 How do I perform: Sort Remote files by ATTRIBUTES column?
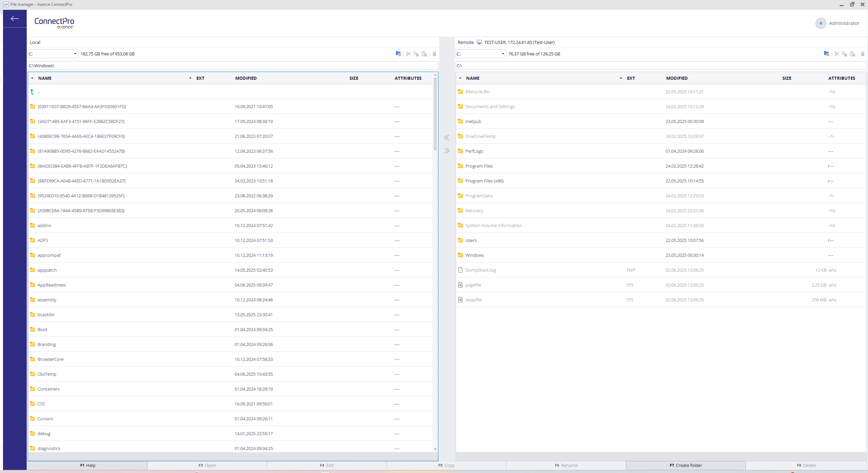[842, 78]
